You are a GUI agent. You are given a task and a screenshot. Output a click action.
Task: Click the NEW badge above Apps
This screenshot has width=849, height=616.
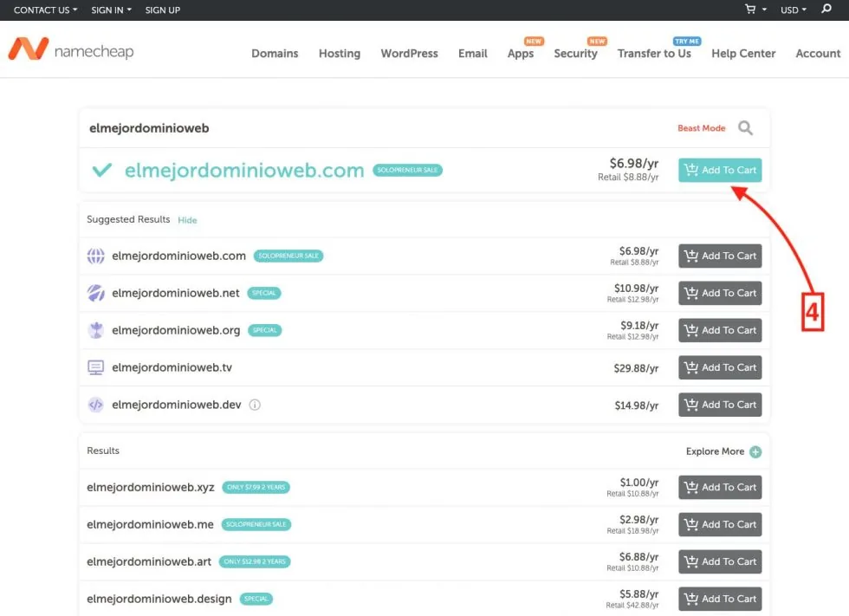coord(534,41)
